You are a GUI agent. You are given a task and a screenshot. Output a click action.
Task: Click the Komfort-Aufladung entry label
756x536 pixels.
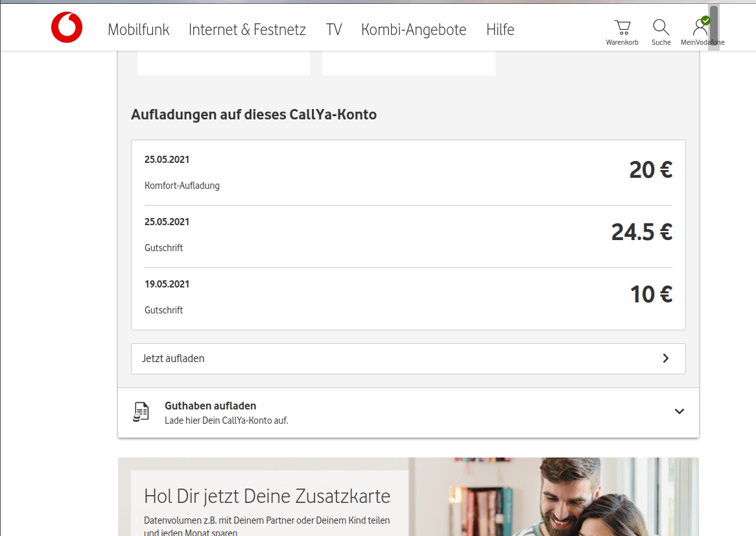(182, 186)
